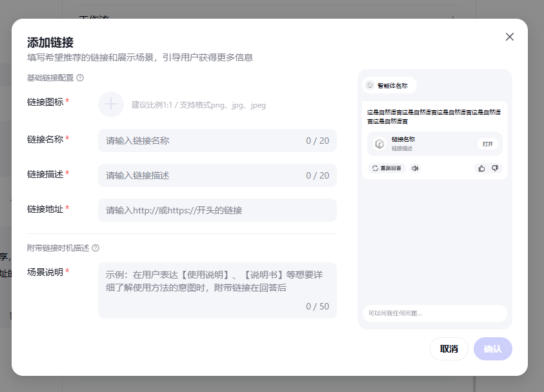Click the speaker read-aloud icon in preview

tap(415, 168)
